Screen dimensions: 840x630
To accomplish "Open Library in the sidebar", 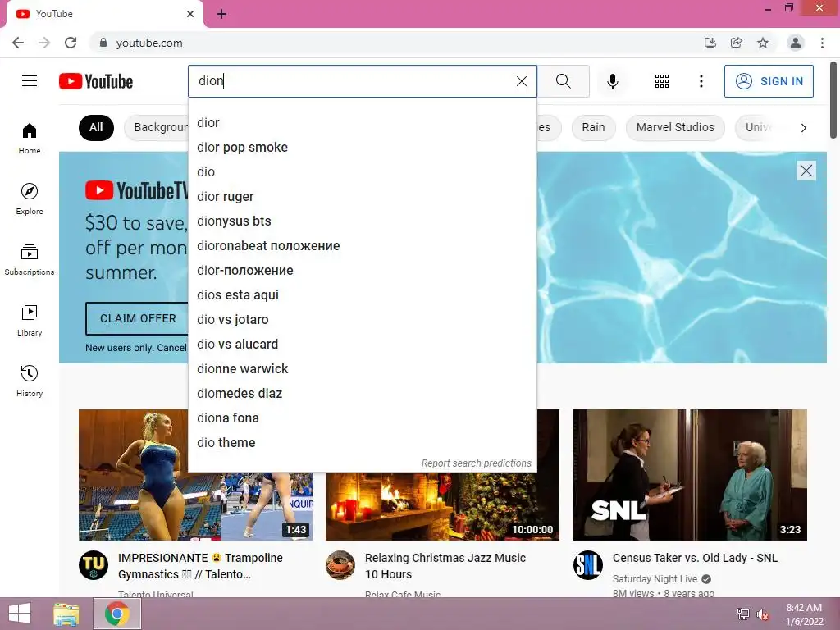I will [30, 321].
